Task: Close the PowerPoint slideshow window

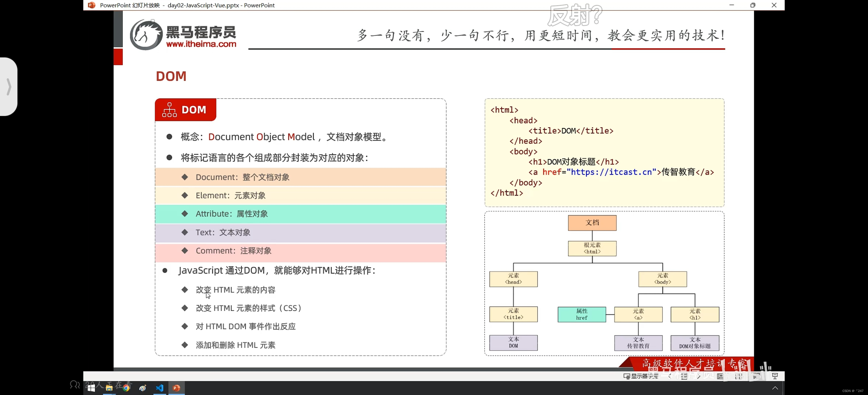Action: pos(774,5)
